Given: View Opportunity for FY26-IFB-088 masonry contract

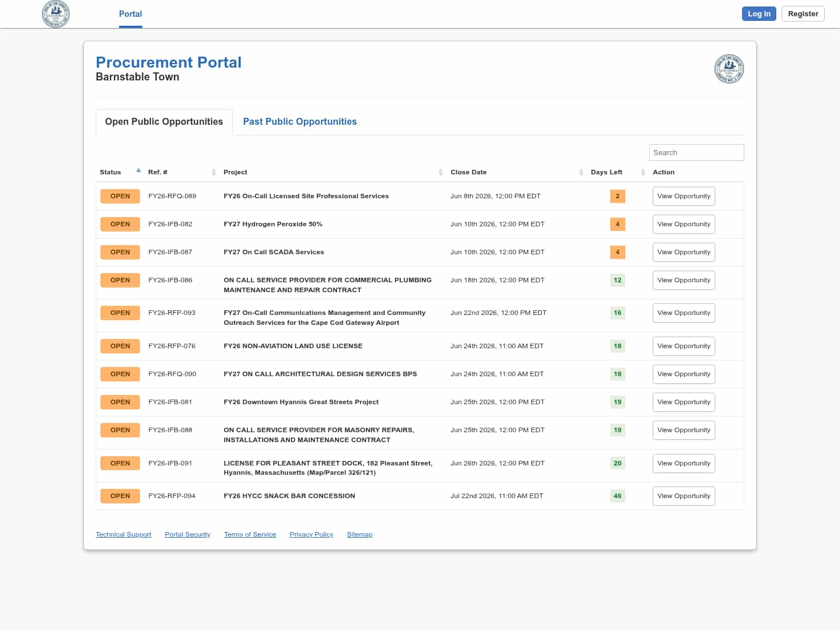Looking at the screenshot, I should 684,430.
